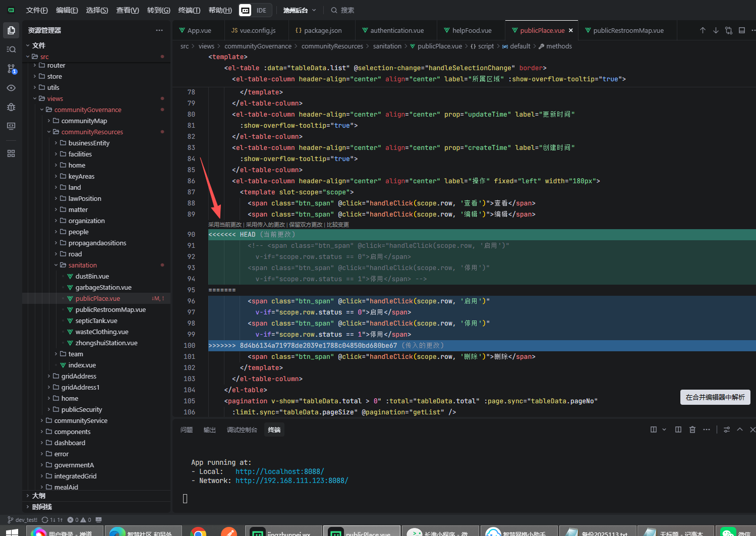Viewport: 756px width, 536px height.
Task: Maximize terminal panel with up chevron
Action: click(740, 430)
